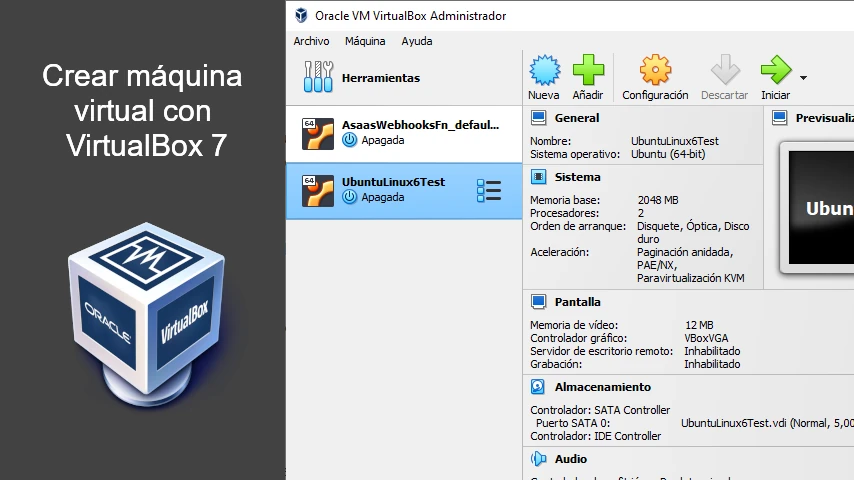
Task: Select Controlador: IDE Controller line
Action: coord(595,436)
